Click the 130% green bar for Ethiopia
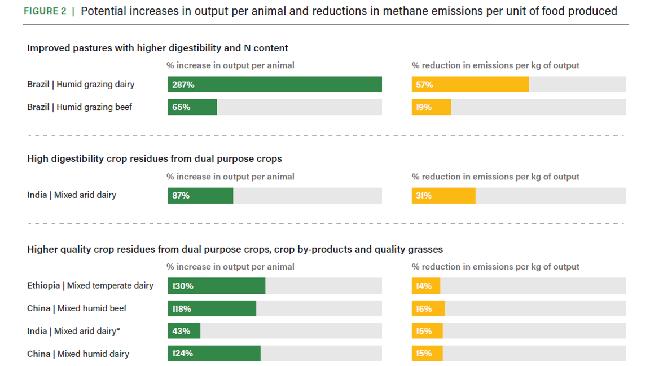This screenshot has height=366, width=650. pyautogui.click(x=216, y=286)
